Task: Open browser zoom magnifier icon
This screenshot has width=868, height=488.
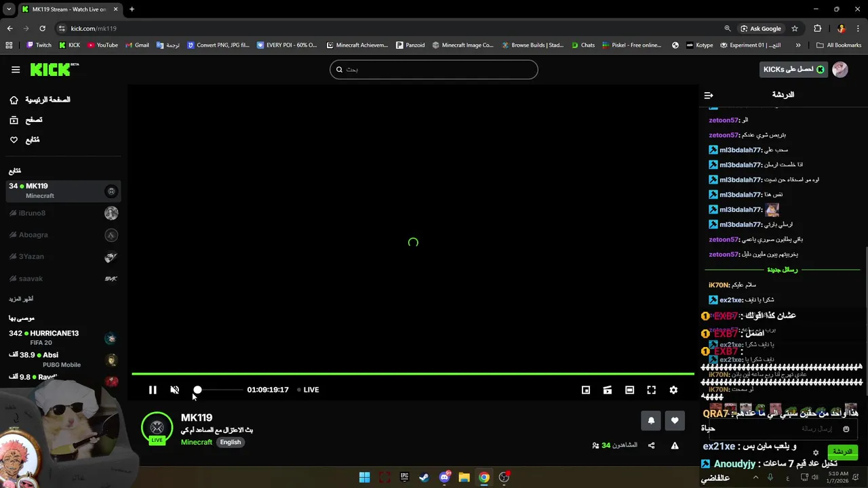Action: 728,28
